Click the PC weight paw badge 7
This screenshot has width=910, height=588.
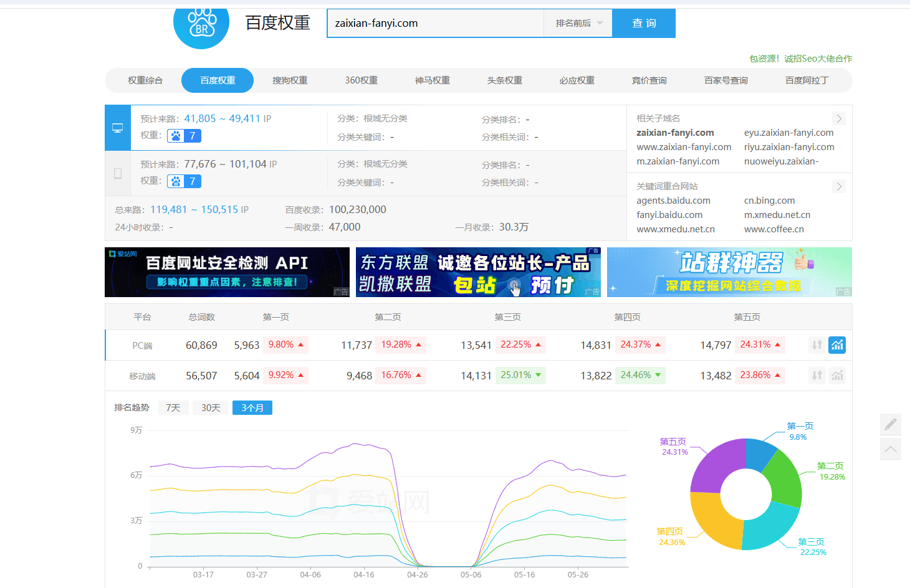pyautogui.click(x=184, y=136)
